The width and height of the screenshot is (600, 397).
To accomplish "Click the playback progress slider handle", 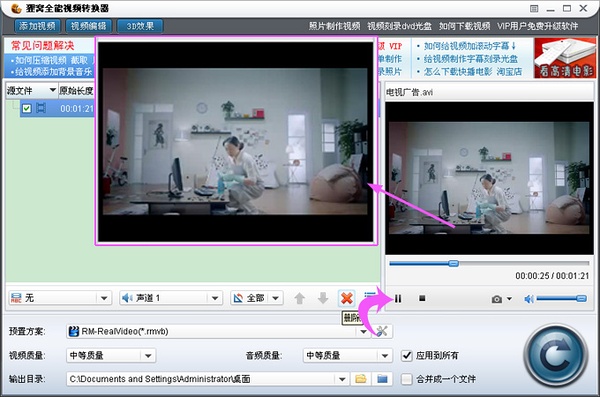I will point(453,263).
